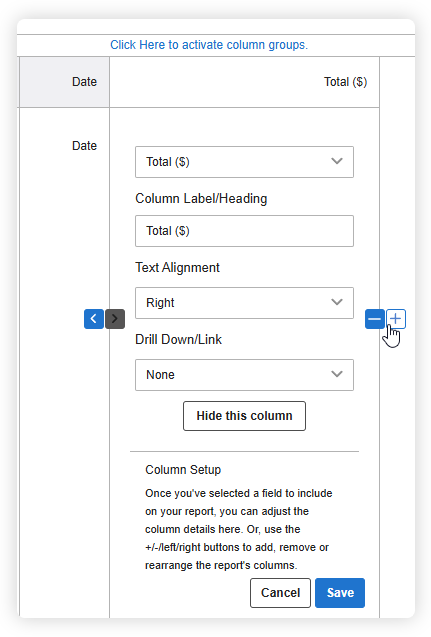Select the Total ($) column header
The height and width of the screenshot is (637, 431).
pos(345,82)
